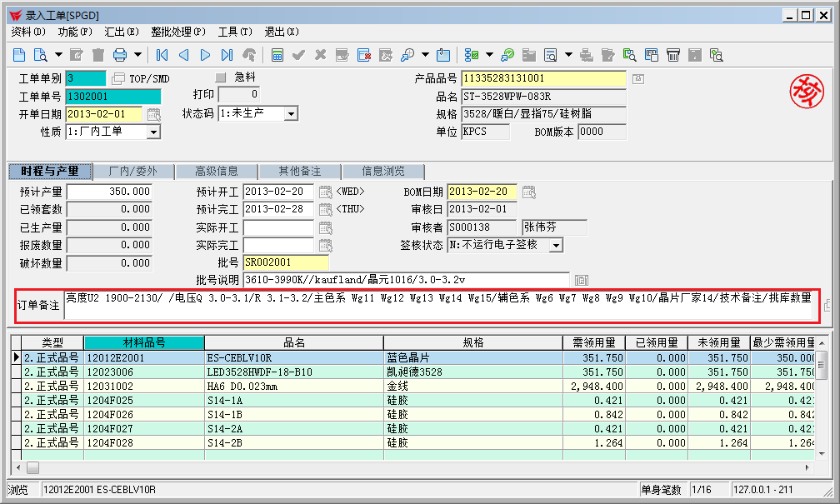Open the calculator toolbar icon
This screenshot has width=840, height=504.
pyautogui.click(x=277, y=55)
